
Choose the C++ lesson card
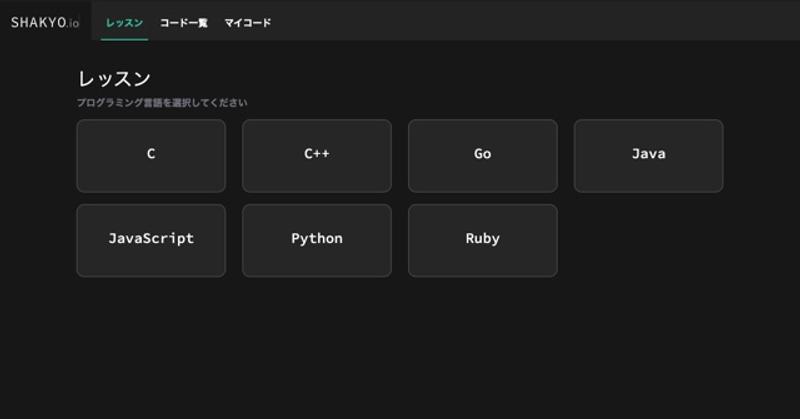[317, 155]
